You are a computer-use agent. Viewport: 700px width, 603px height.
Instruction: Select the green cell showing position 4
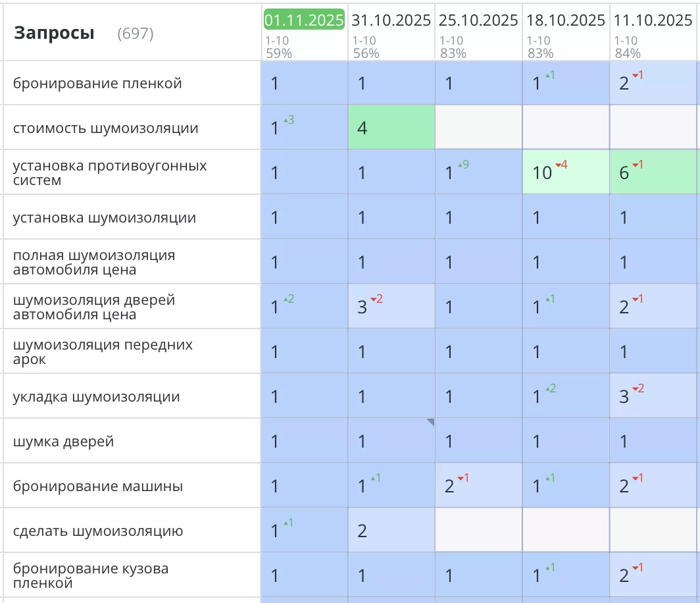tap(391, 128)
